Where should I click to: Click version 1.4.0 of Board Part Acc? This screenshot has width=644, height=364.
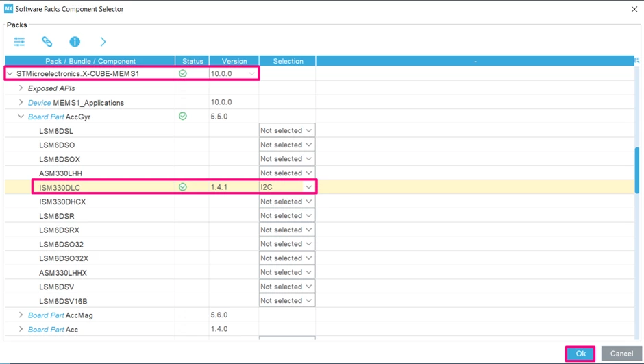coord(219,328)
